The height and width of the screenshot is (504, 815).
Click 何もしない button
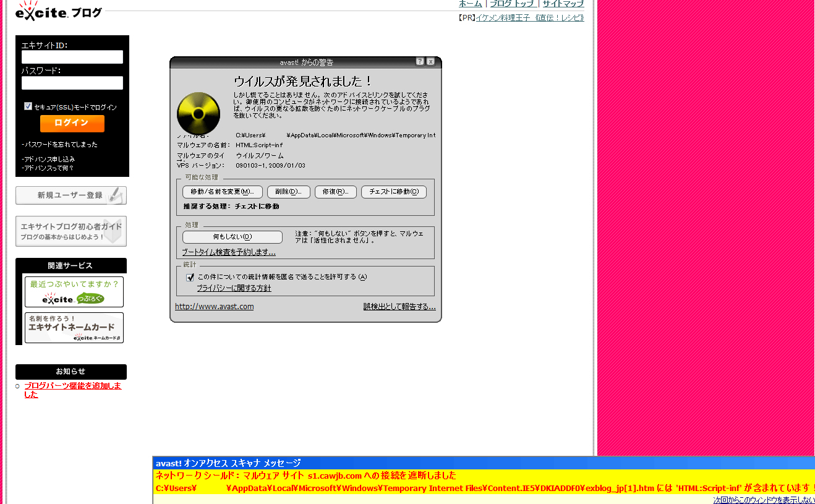click(233, 237)
